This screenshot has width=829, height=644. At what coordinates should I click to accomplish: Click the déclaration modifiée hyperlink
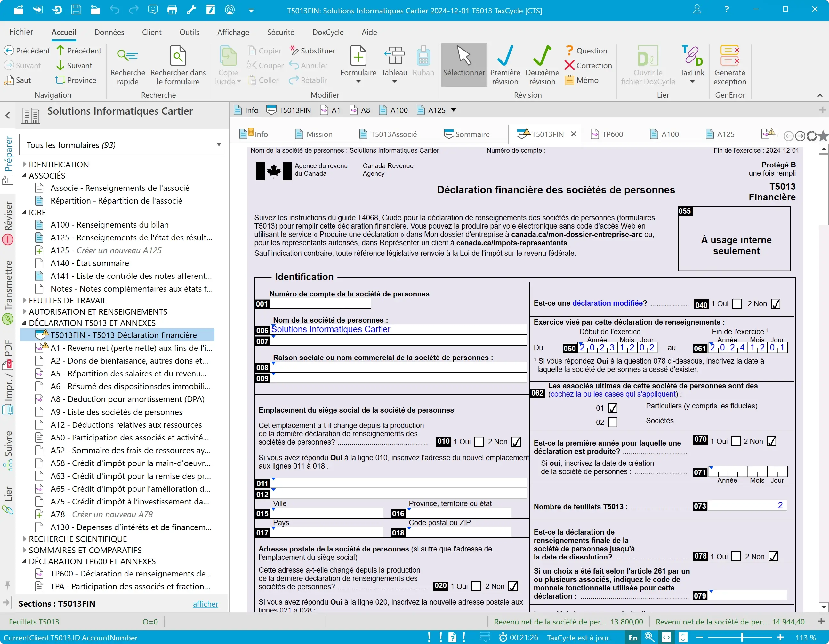(607, 303)
